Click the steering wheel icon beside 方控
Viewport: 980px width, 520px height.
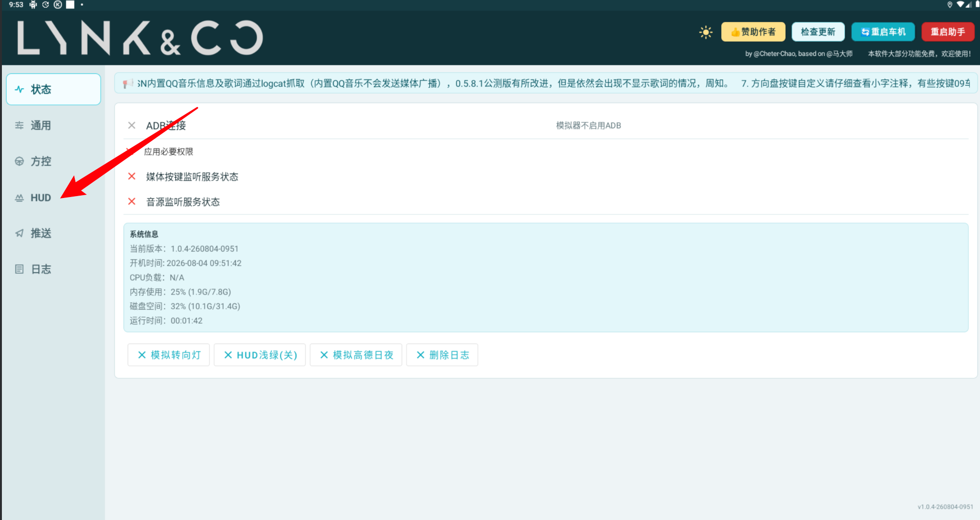point(19,161)
